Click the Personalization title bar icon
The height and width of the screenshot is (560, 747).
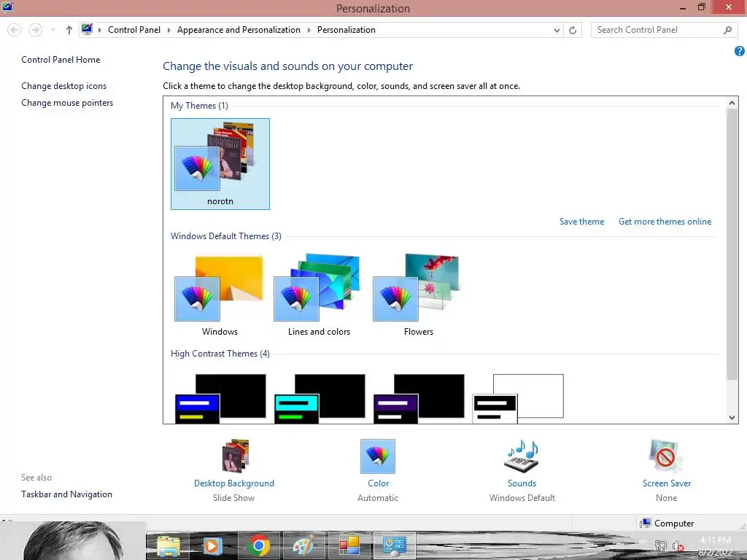coord(7,7)
